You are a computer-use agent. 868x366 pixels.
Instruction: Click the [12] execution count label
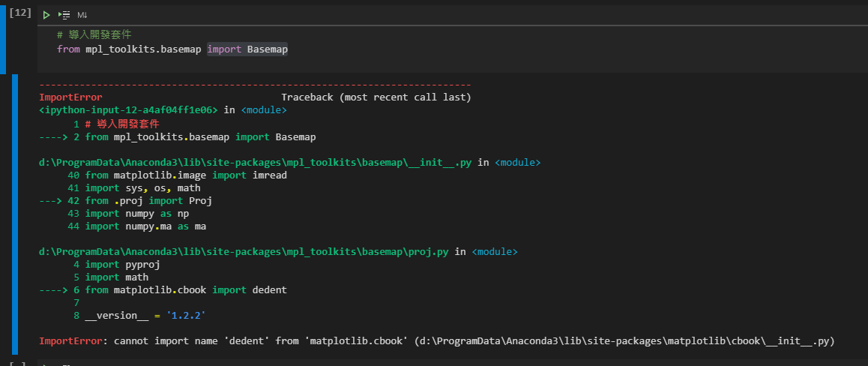(x=20, y=13)
